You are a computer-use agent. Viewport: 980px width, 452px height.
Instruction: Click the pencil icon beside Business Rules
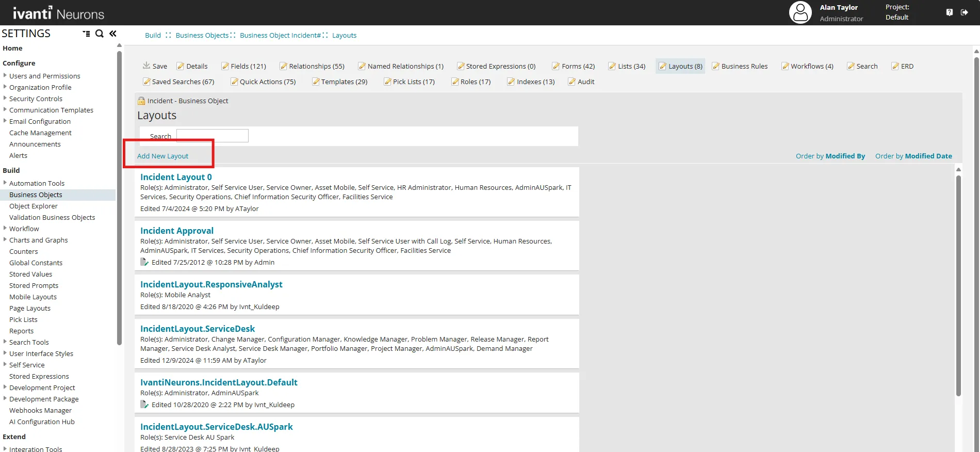pyautogui.click(x=716, y=66)
